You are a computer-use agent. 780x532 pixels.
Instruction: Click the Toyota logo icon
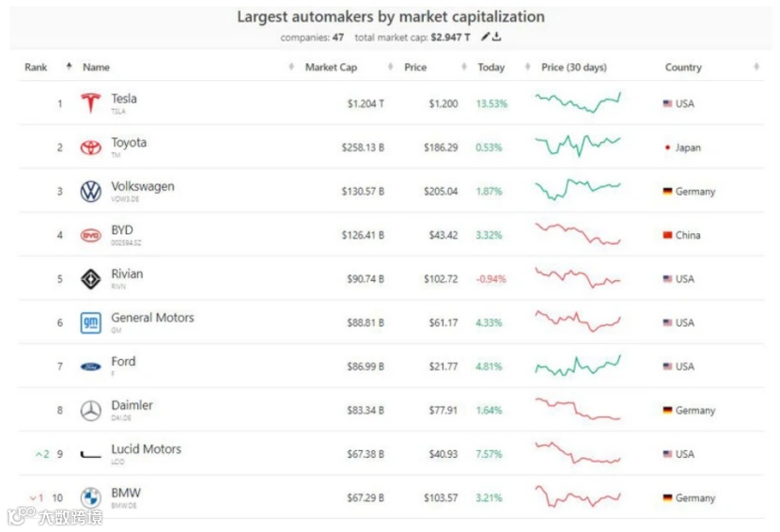90,148
